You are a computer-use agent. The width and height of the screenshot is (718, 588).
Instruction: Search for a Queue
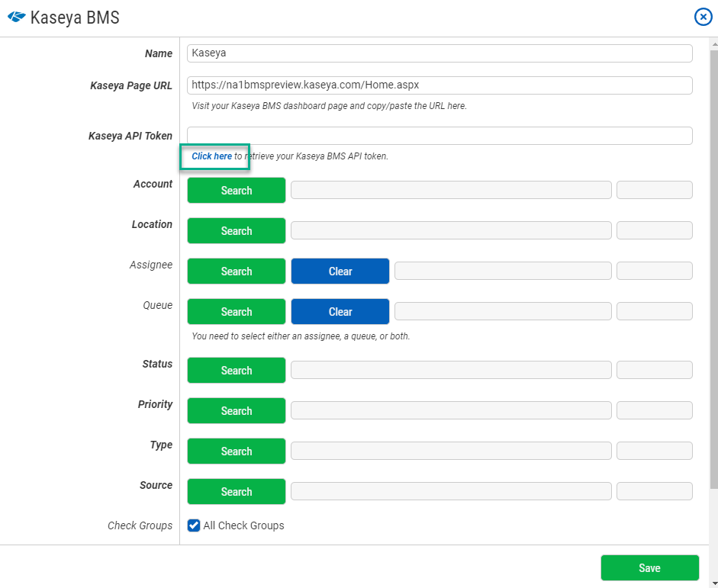click(x=236, y=311)
